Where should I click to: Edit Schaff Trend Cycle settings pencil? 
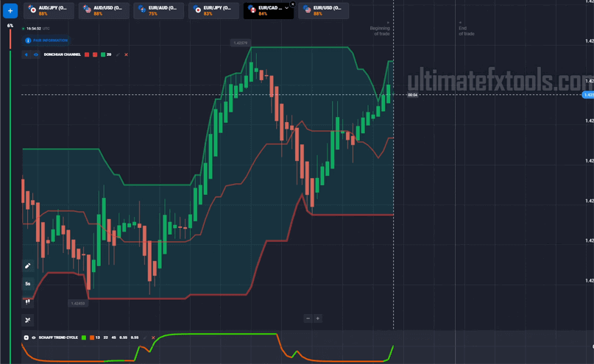(x=145, y=338)
